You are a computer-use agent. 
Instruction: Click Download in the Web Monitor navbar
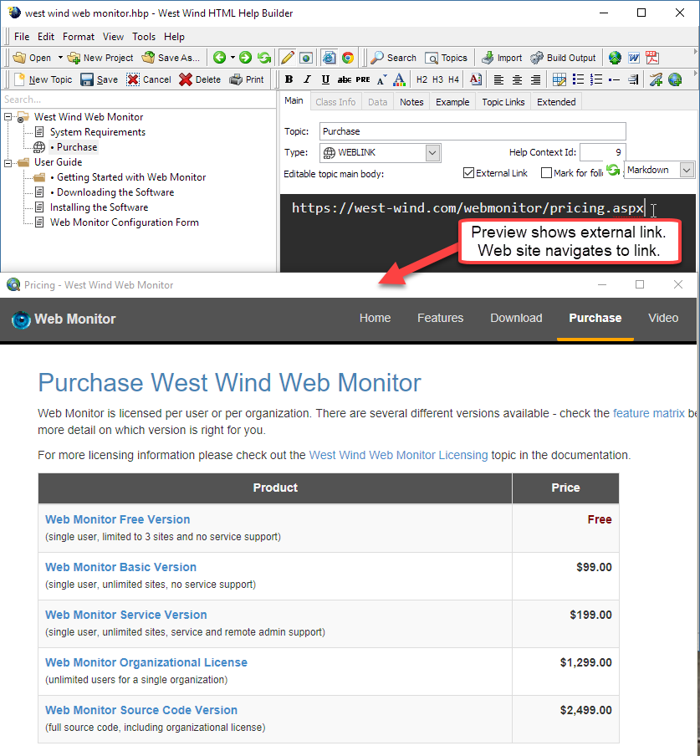(x=516, y=319)
